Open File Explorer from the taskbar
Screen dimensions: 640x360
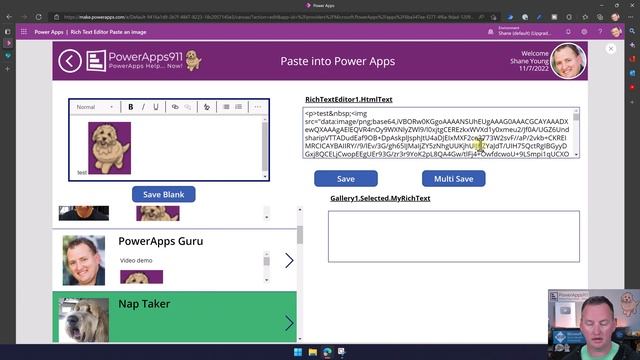click(313, 352)
